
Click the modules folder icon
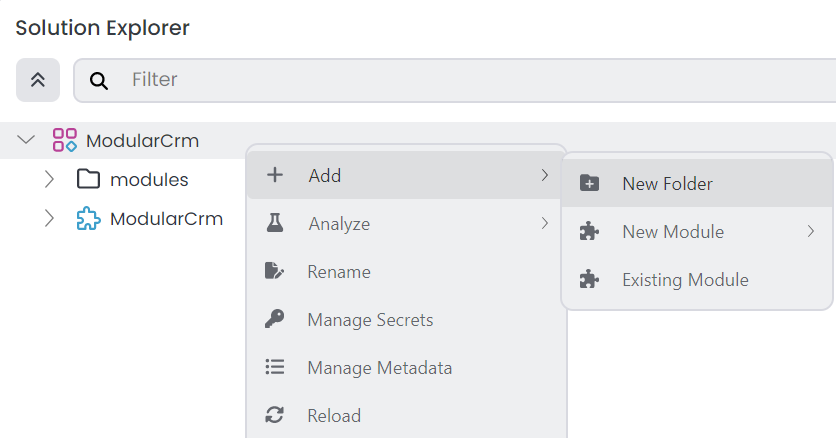pyautogui.click(x=89, y=180)
